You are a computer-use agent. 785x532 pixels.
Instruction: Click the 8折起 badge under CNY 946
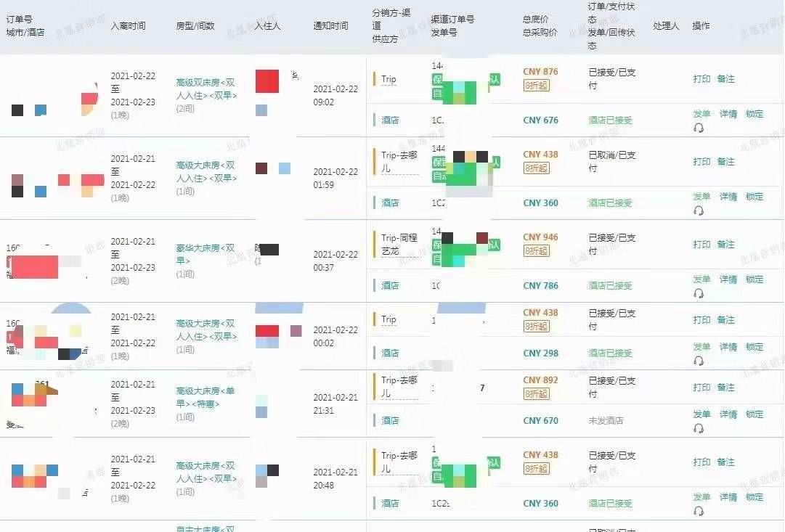click(x=536, y=250)
